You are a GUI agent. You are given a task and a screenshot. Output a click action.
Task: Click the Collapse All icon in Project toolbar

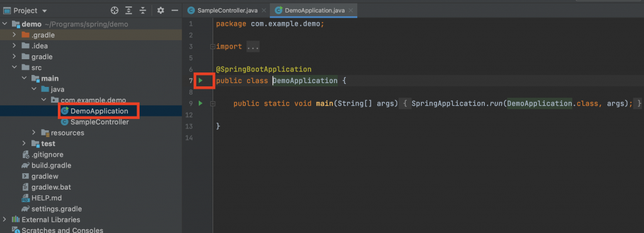pyautogui.click(x=143, y=10)
